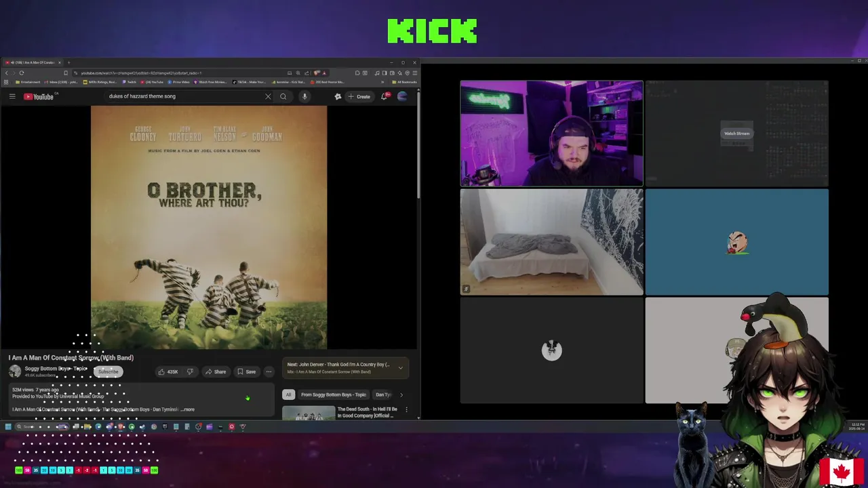Like the video showing 435K
868x488 pixels.
click(167, 371)
